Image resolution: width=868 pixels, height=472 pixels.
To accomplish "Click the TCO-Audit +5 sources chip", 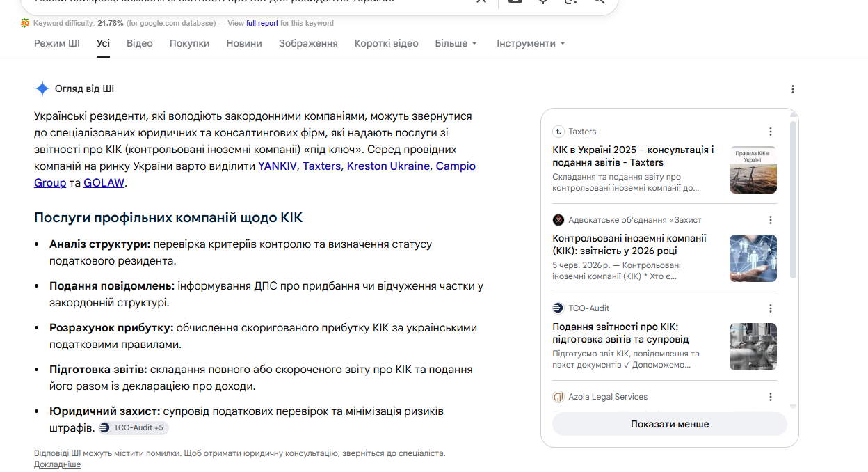I will click(133, 427).
